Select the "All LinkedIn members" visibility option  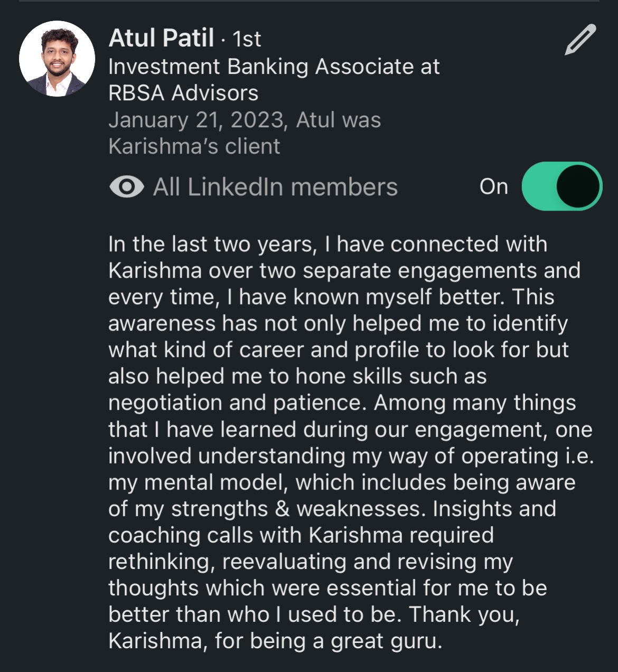pos(275,187)
